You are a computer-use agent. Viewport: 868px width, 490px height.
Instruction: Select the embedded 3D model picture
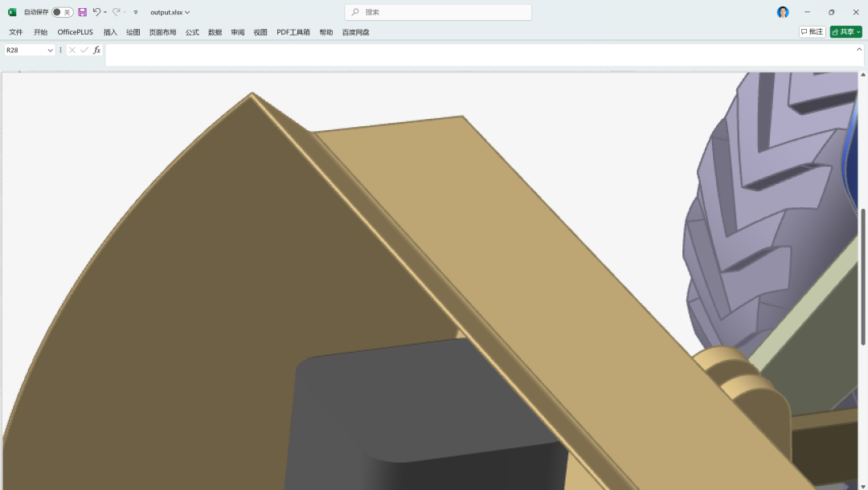point(430,281)
